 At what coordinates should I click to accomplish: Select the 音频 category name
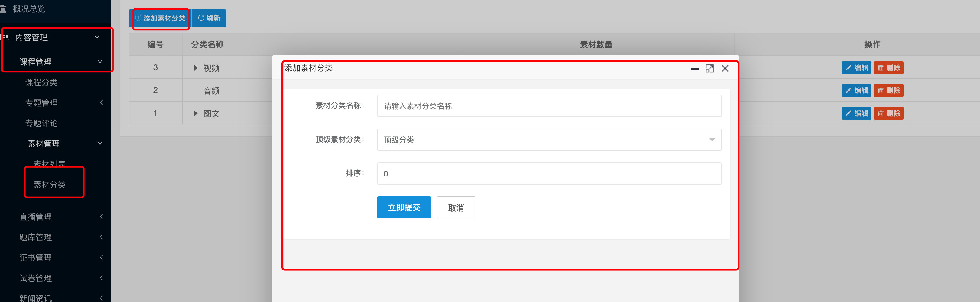pyautogui.click(x=211, y=91)
